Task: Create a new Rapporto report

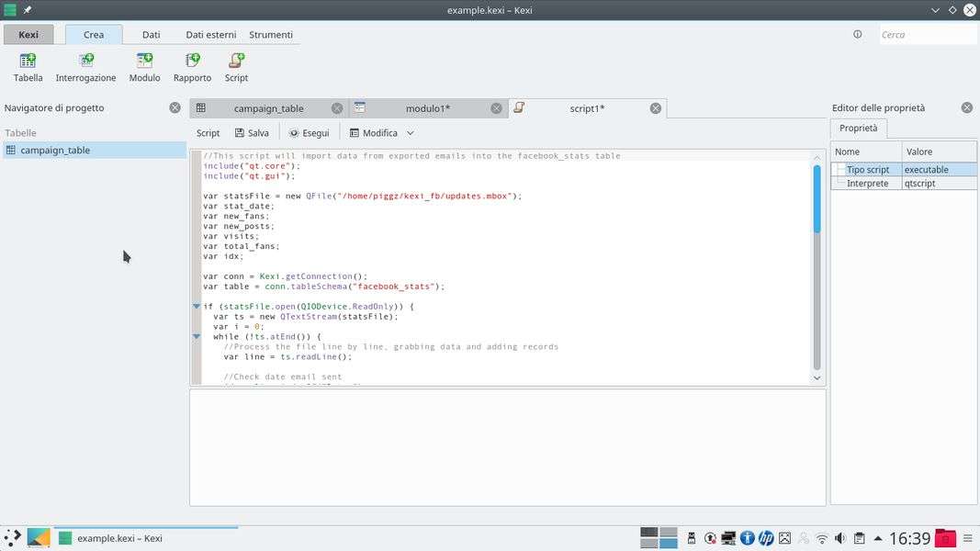Action: [x=192, y=67]
